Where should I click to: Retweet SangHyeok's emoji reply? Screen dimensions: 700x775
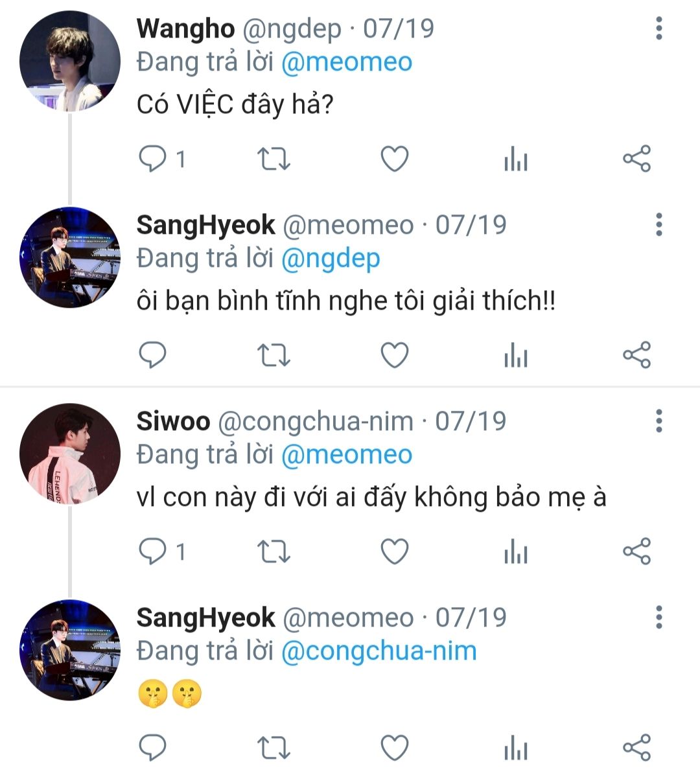point(274,748)
